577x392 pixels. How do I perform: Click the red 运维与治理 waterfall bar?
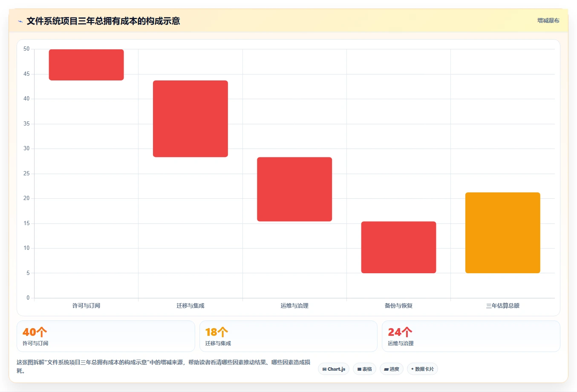click(x=294, y=189)
